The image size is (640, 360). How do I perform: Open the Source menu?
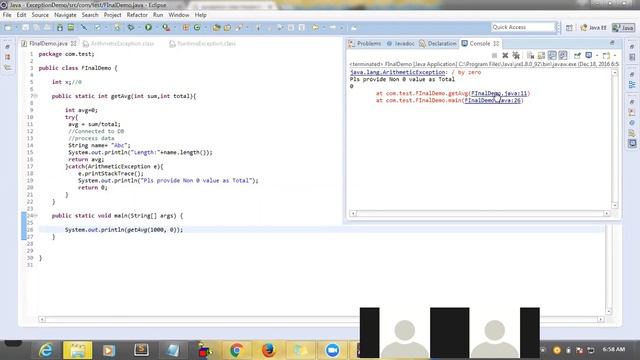pos(40,15)
